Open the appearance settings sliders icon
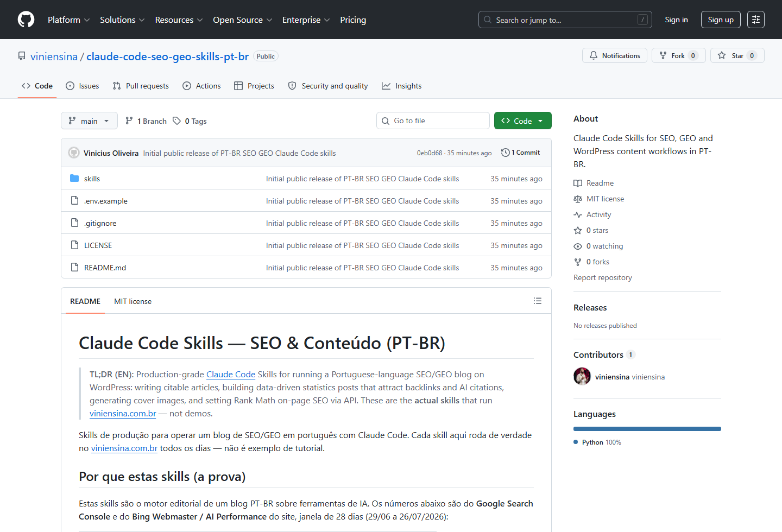Image resolution: width=782 pixels, height=532 pixels. 756,20
